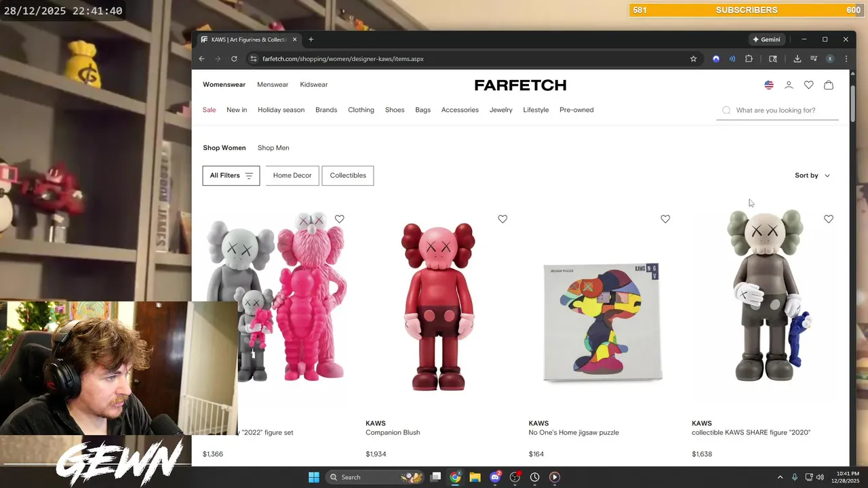Reload the Farfetch page
Image resolution: width=868 pixels, height=488 pixels.
pos(234,59)
